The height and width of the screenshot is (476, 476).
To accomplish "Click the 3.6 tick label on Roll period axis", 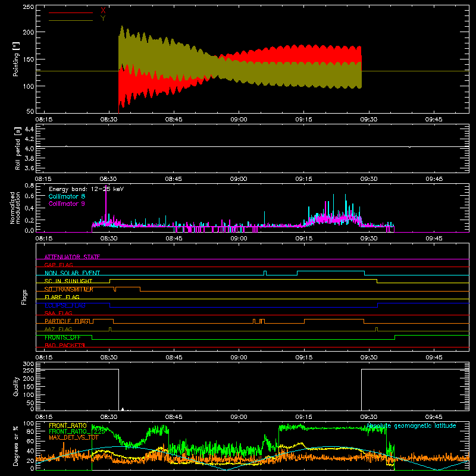I will click(29, 168).
